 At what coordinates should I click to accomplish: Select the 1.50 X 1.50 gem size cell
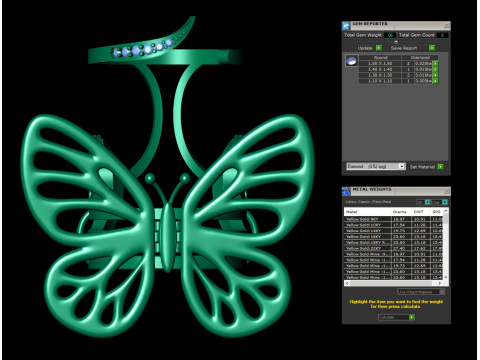tap(380, 63)
